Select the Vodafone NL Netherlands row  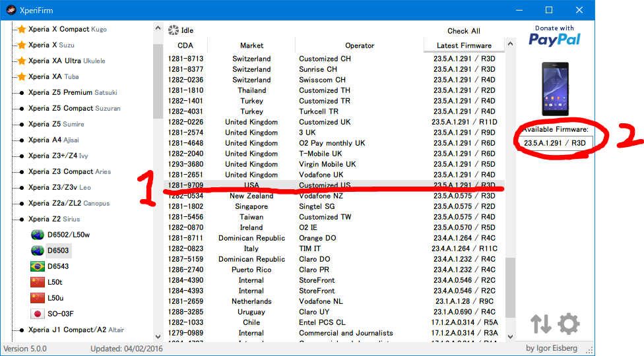coord(334,301)
